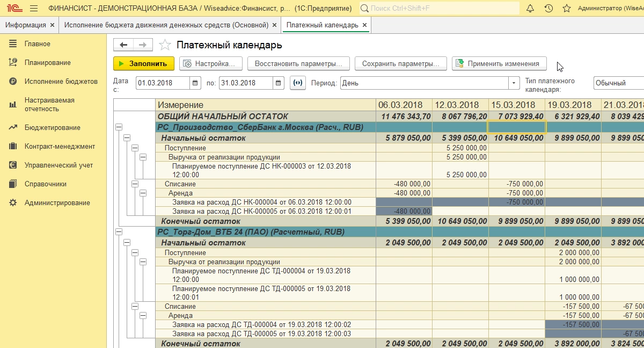The height and width of the screenshot is (348, 644).
Task: Add Платежный календарь page to favorites
Action: point(165,45)
